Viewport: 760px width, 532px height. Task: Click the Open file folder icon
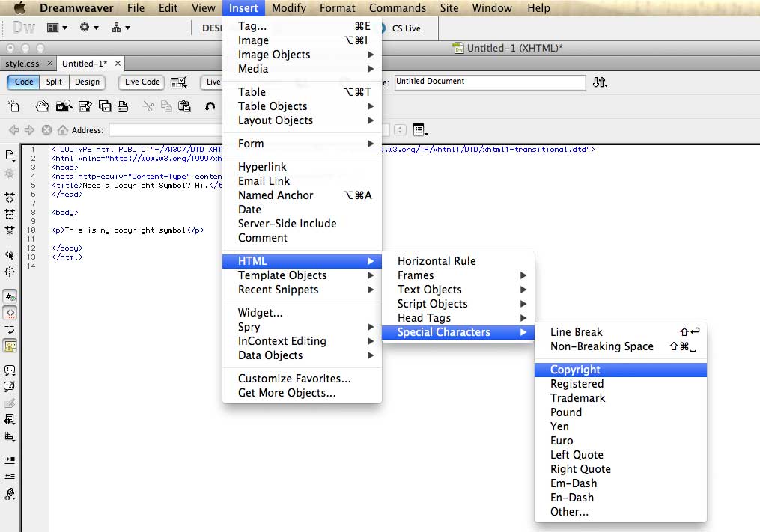[x=42, y=106]
